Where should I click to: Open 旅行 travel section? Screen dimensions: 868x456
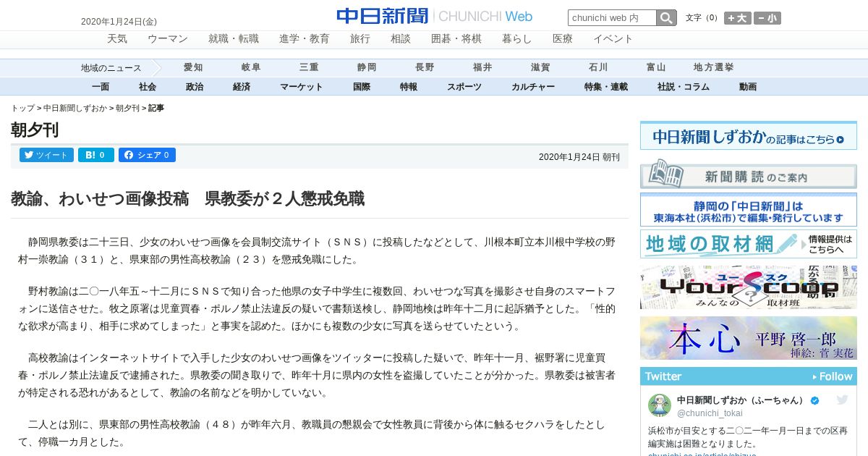[360, 39]
